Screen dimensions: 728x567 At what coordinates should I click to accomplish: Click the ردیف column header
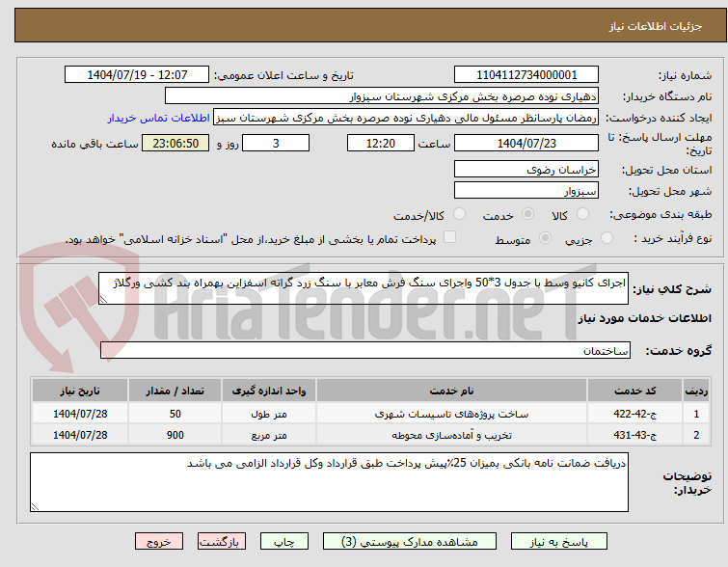coord(696,391)
